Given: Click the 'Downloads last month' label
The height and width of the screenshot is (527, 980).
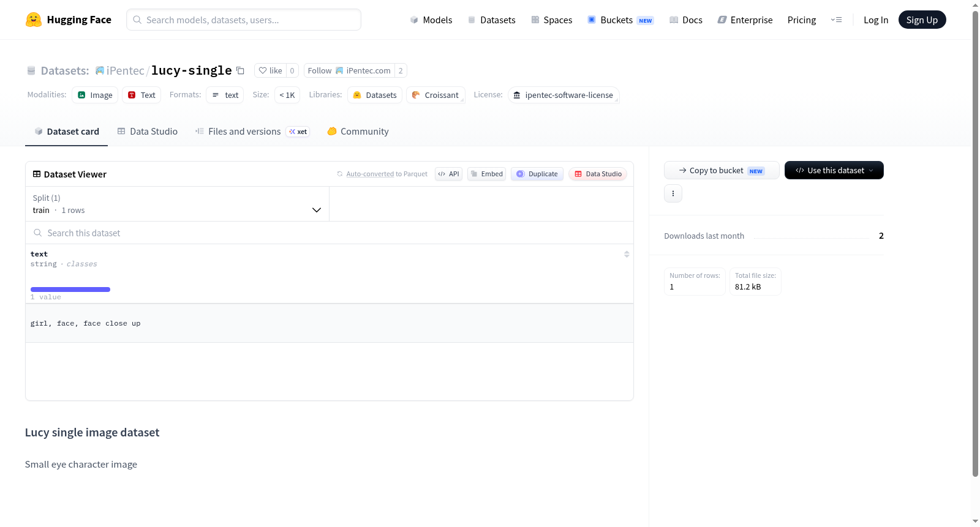Looking at the screenshot, I should pos(704,236).
